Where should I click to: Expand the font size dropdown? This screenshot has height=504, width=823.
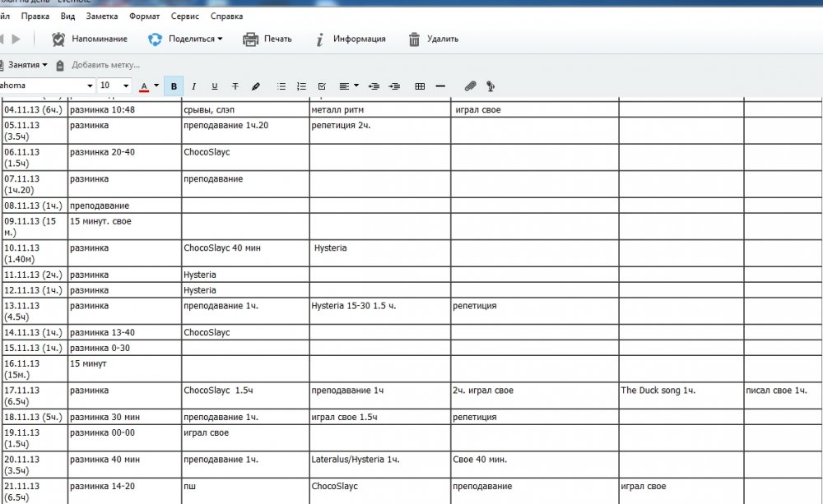tap(126, 86)
